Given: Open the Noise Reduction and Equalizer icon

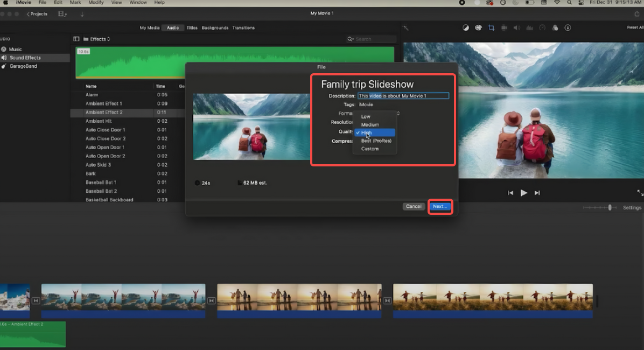Looking at the screenshot, I should [530, 27].
